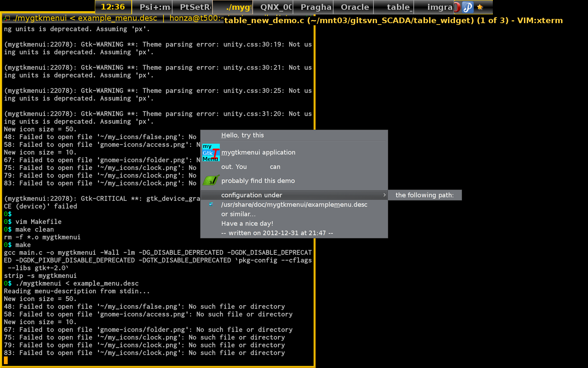Click the blue P tray icon
Viewport: 588px width, 368px height.
pyautogui.click(x=468, y=7)
